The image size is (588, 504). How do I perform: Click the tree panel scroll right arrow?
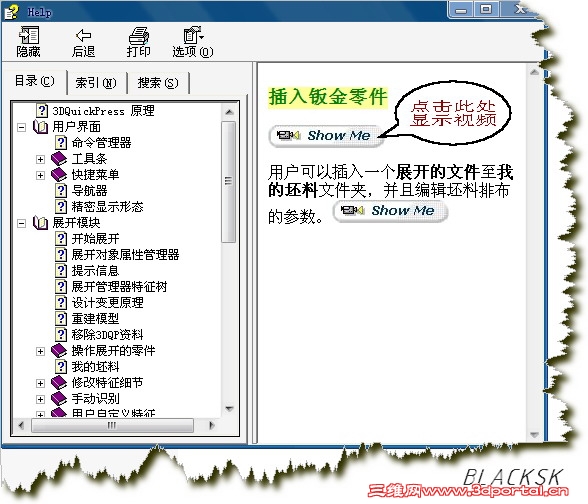[212, 425]
